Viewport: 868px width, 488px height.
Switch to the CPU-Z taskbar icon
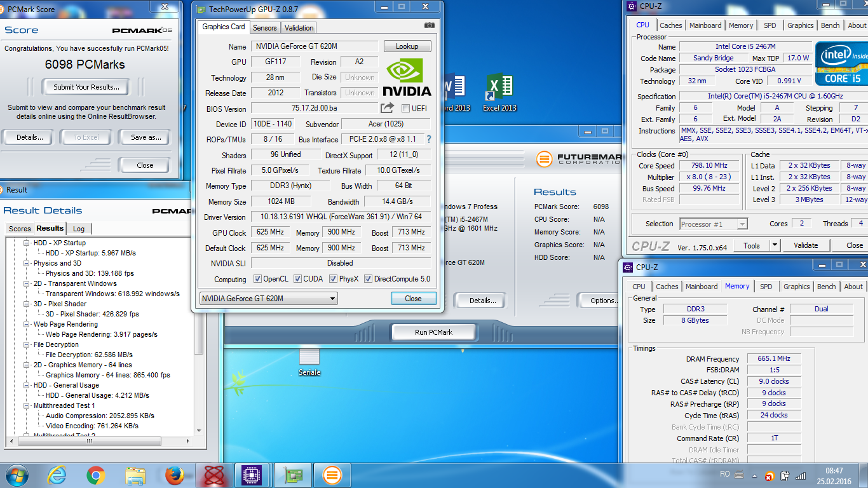(x=254, y=475)
